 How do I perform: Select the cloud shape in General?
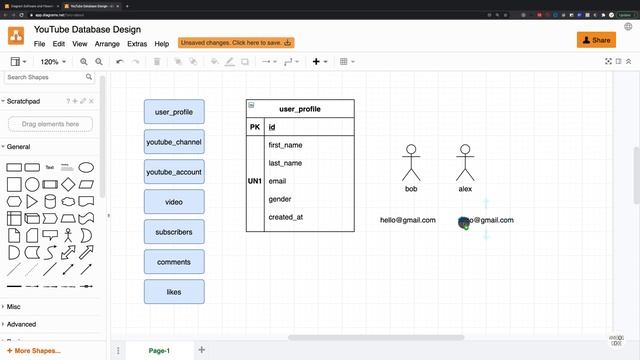(x=68, y=202)
